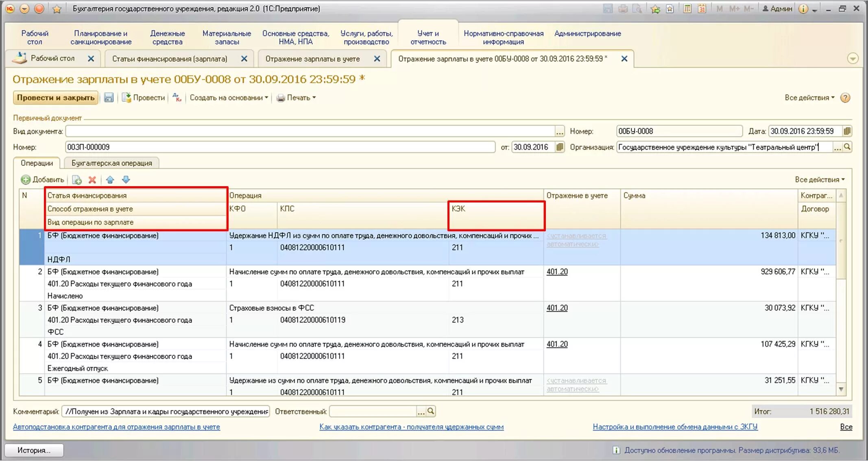
Task: Click the copy row icon next to delete
Action: coord(77,181)
